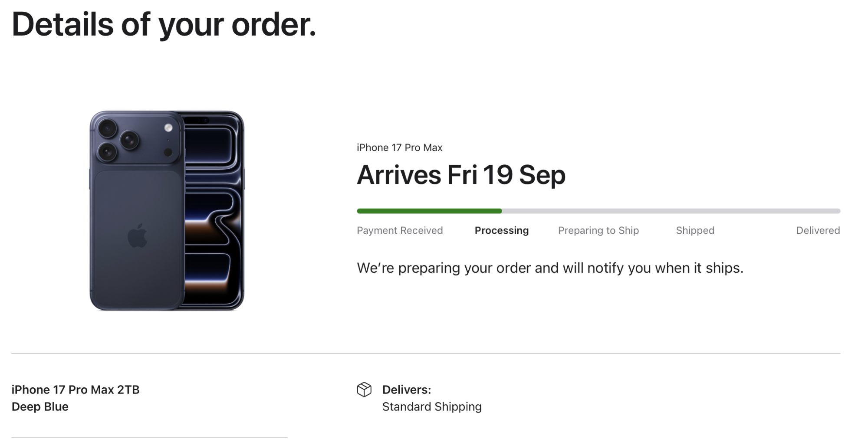The height and width of the screenshot is (439, 868).
Task: Select the Shipped progress step
Action: click(x=695, y=230)
